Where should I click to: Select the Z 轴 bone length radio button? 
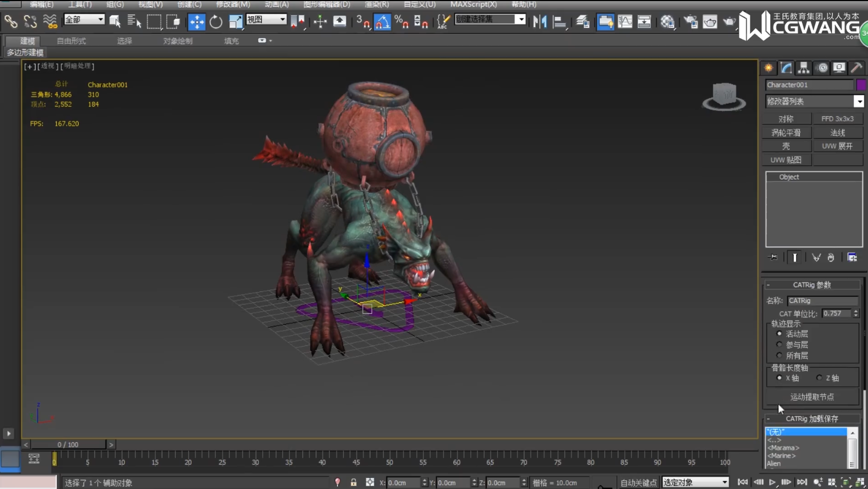tap(819, 378)
